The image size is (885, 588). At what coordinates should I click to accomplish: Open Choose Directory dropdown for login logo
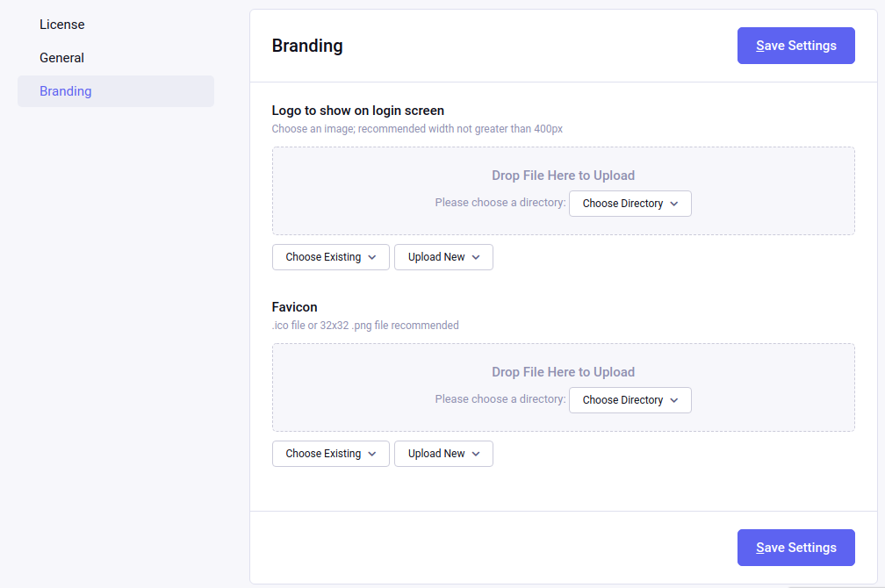(630, 204)
